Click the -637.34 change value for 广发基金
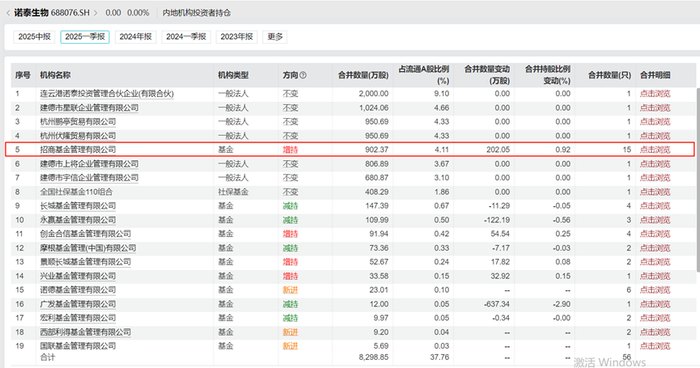Screen dimensions: 700x368 pos(496,304)
